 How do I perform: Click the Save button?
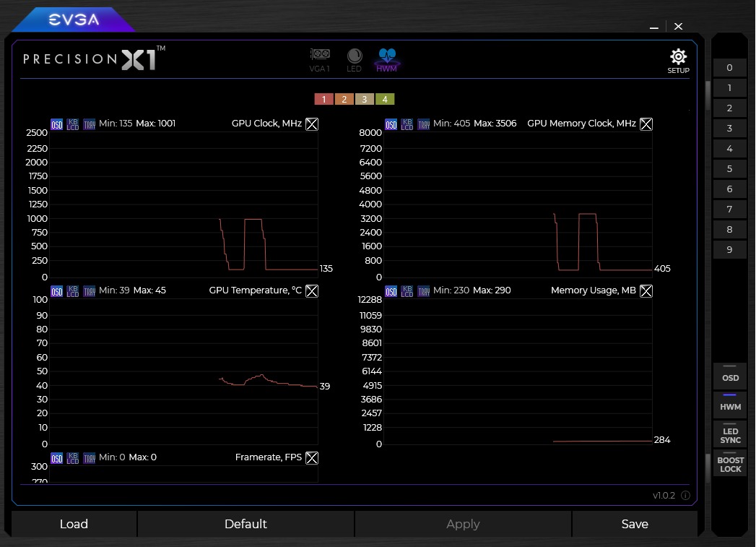(x=635, y=524)
